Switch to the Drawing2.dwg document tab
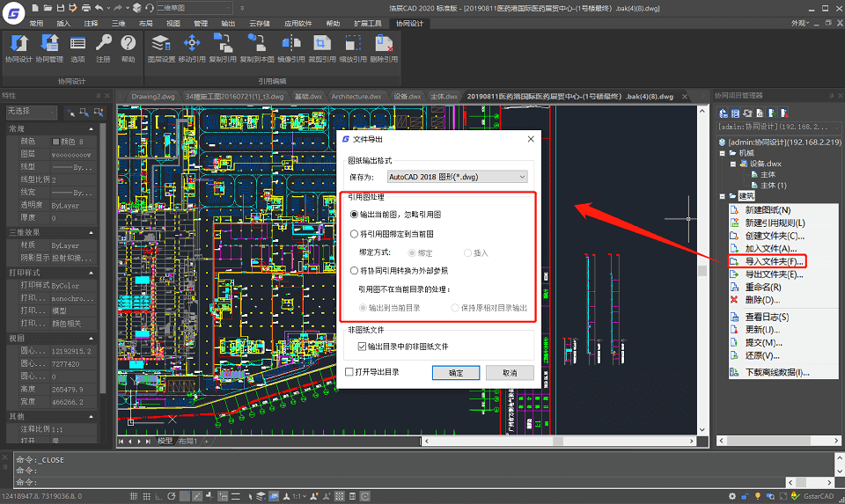This screenshot has height=504, width=845. coord(153,97)
